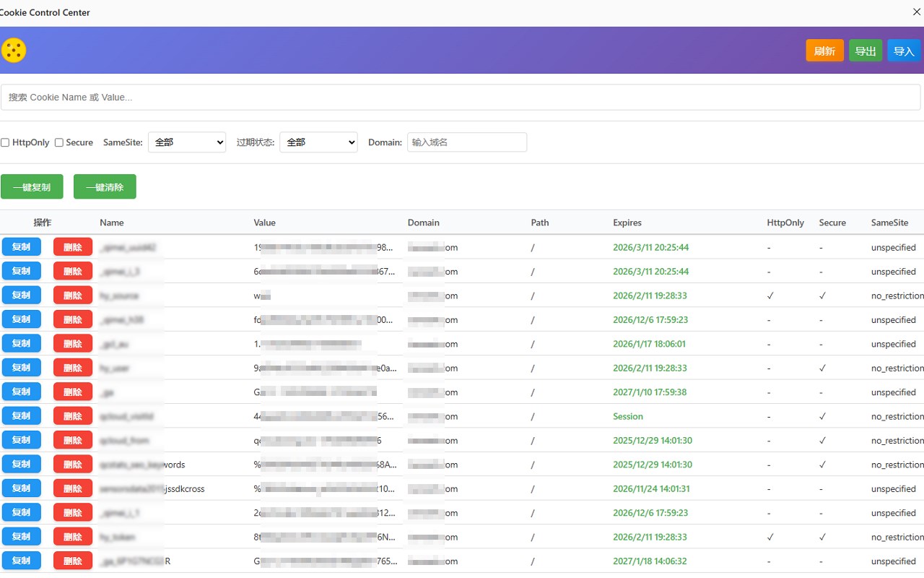924x578 pixels.
Task: Copy the cookie expiring 2026/3/11 in first row
Action: (x=21, y=247)
